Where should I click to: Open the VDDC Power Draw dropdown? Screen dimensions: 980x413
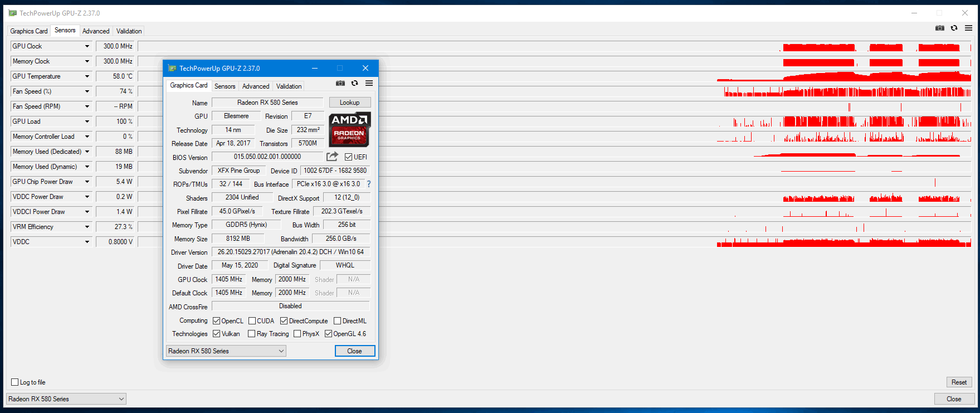pyautogui.click(x=87, y=197)
